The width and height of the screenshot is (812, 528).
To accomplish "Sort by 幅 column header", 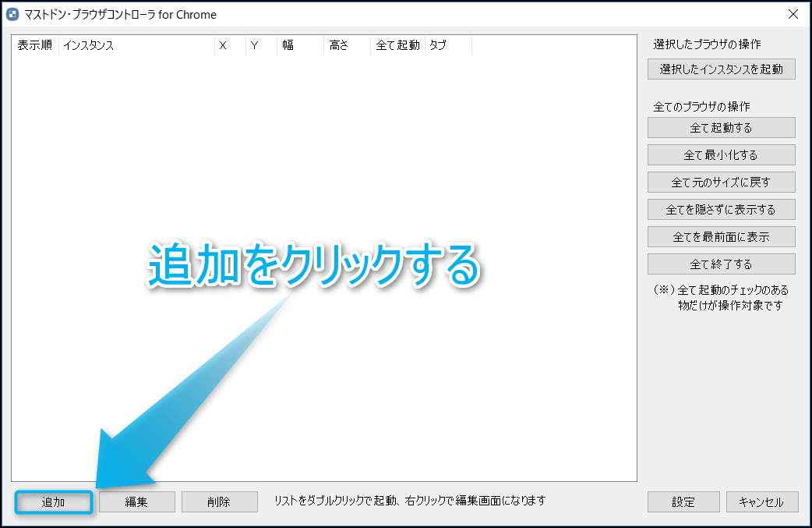I will click(300, 45).
